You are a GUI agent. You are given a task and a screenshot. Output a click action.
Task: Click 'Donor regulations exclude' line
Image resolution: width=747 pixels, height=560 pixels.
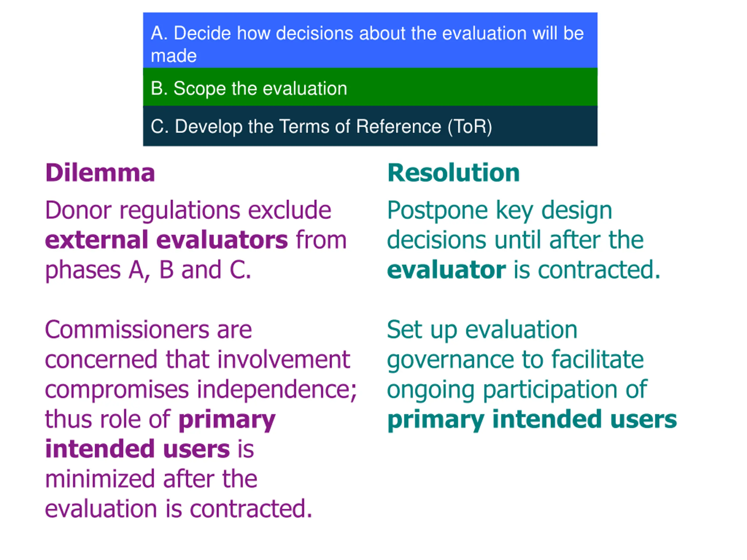click(x=188, y=211)
